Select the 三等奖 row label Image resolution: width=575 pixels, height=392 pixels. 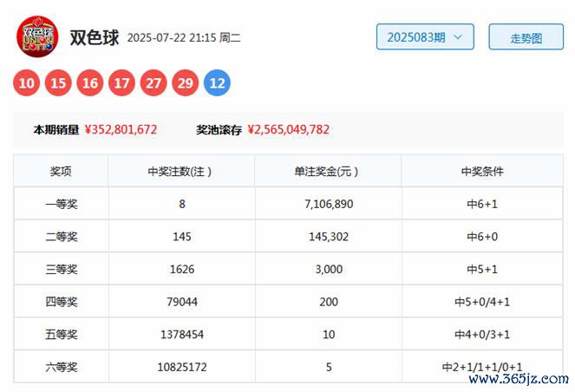point(62,269)
